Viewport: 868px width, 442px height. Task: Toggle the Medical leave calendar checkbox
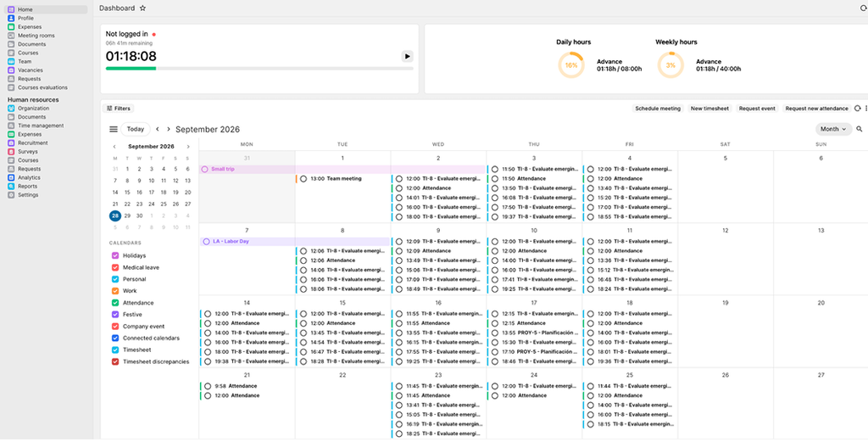pos(115,267)
